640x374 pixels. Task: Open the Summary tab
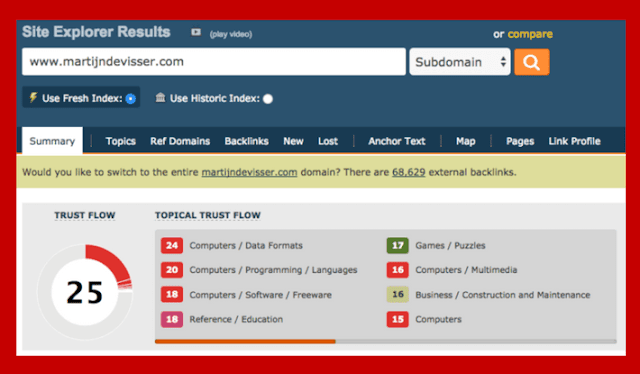(x=52, y=141)
